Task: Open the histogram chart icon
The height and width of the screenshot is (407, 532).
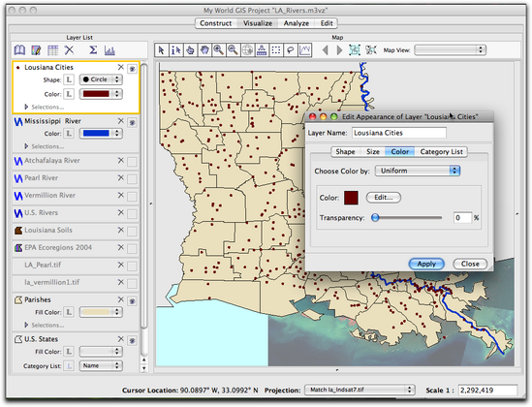Action: (x=110, y=50)
